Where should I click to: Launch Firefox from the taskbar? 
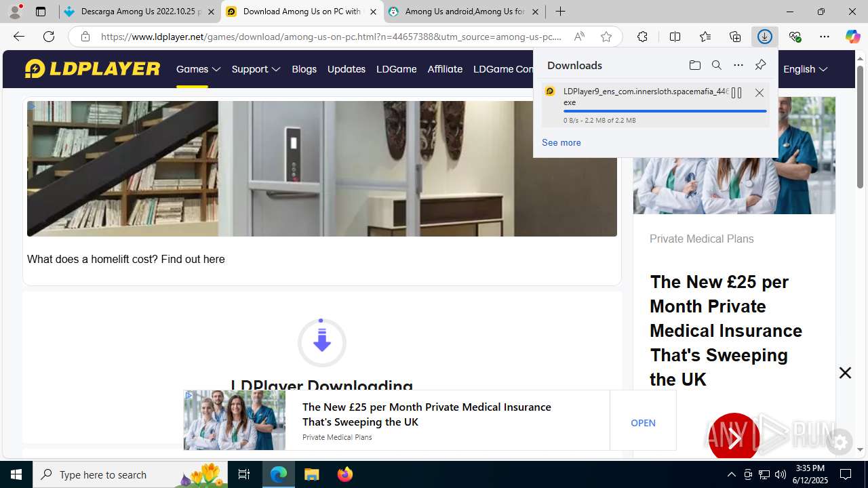click(345, 474)
